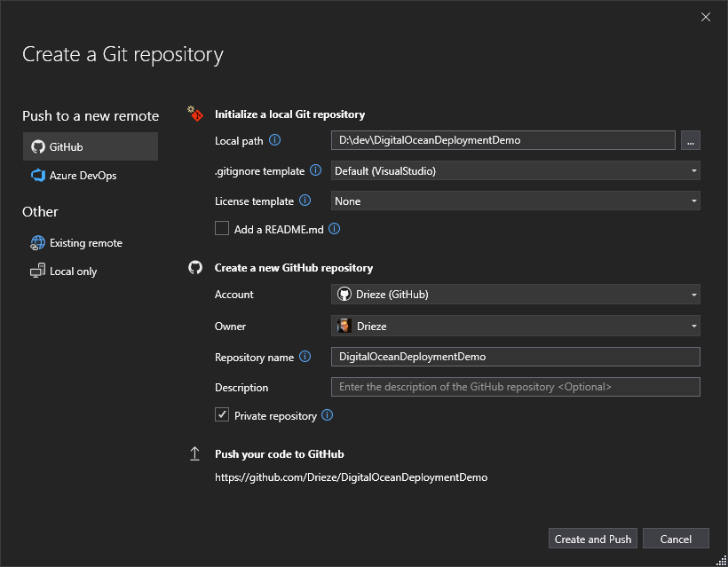Viewport: 728px width, 567px height.
Task: Click the Create and Push button
Action: pos(593,539)
